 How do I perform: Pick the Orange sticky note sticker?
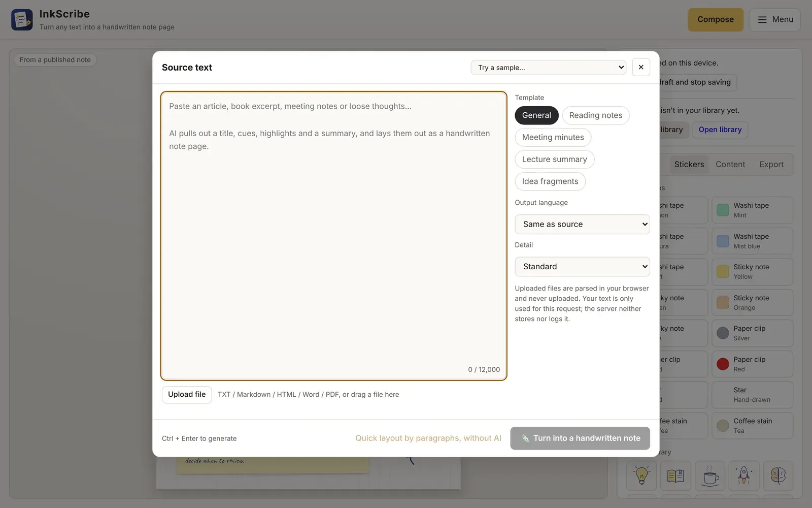click(753, 303)
